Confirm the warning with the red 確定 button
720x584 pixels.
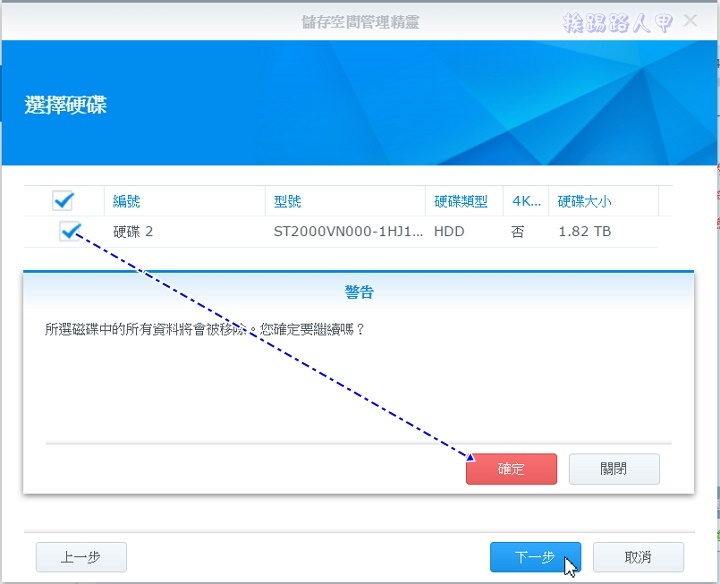click(511, 469)
